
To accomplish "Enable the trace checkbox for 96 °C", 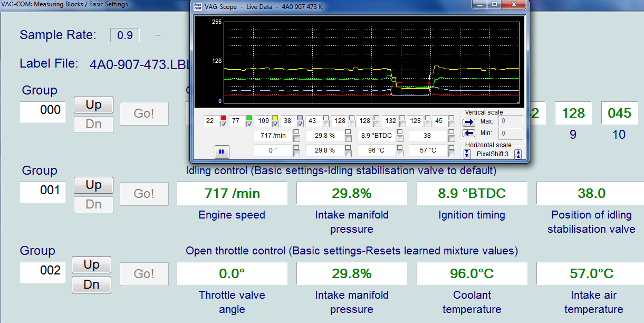I will point(400,154).
